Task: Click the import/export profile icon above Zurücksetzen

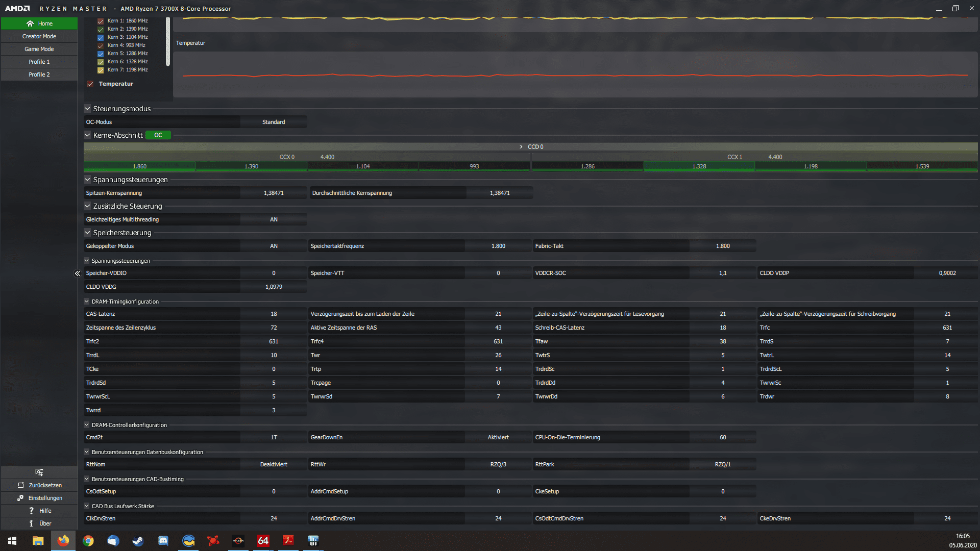Action: click(39, 472)
